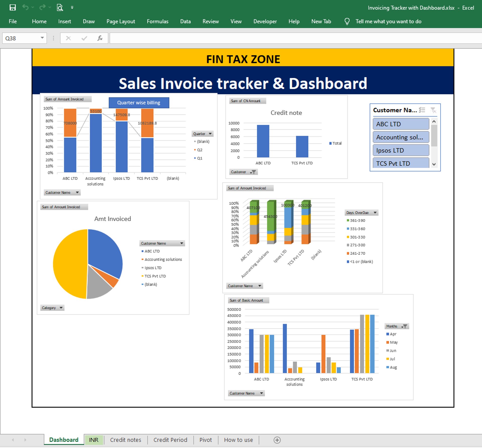Click the Category field button on pie chart
This screenshot has height=448, width=482.
click(52, 308)
